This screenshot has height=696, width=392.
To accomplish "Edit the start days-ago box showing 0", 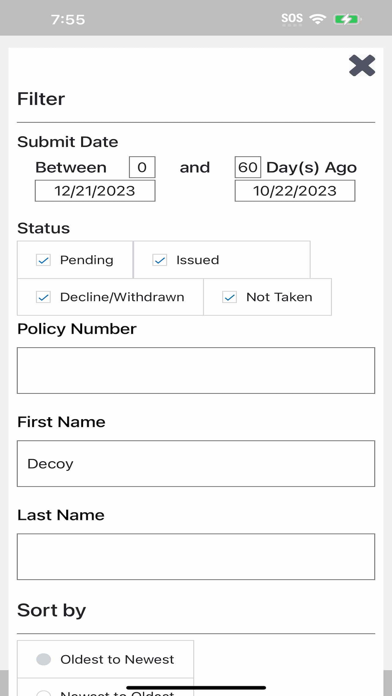I will click(142, 167).
